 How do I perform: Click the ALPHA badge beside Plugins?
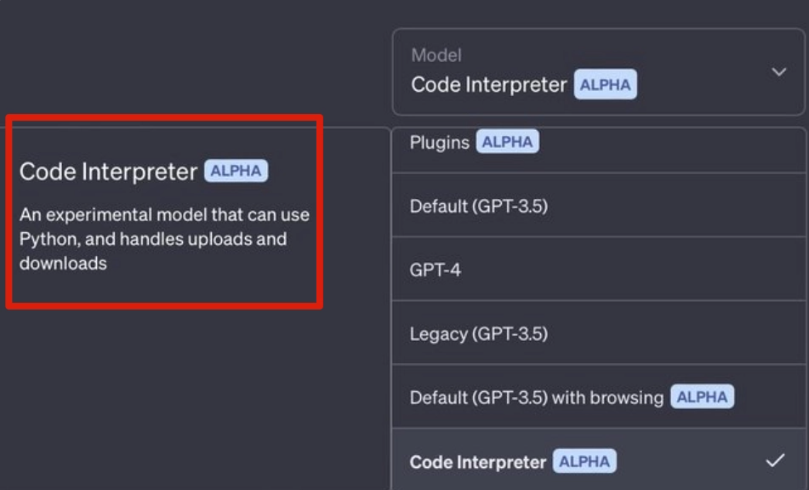507,142
